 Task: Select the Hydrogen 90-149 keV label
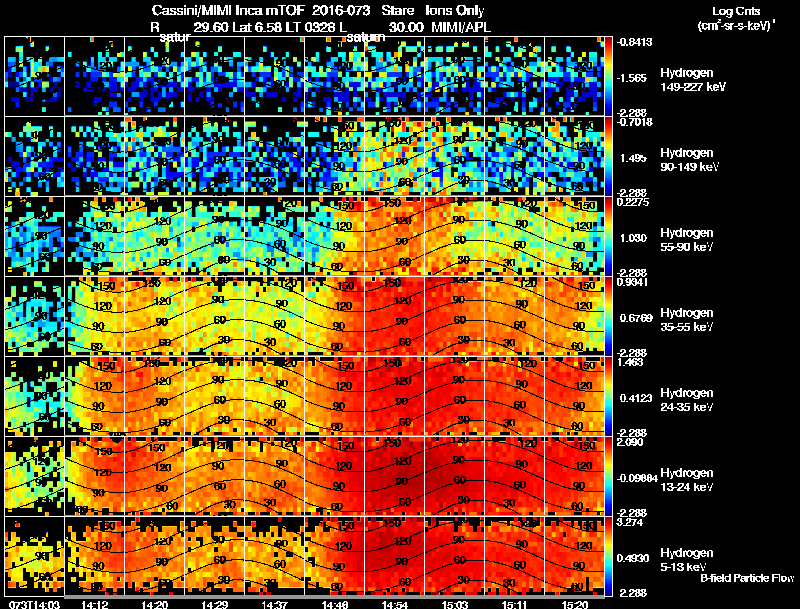pos(690,160)
